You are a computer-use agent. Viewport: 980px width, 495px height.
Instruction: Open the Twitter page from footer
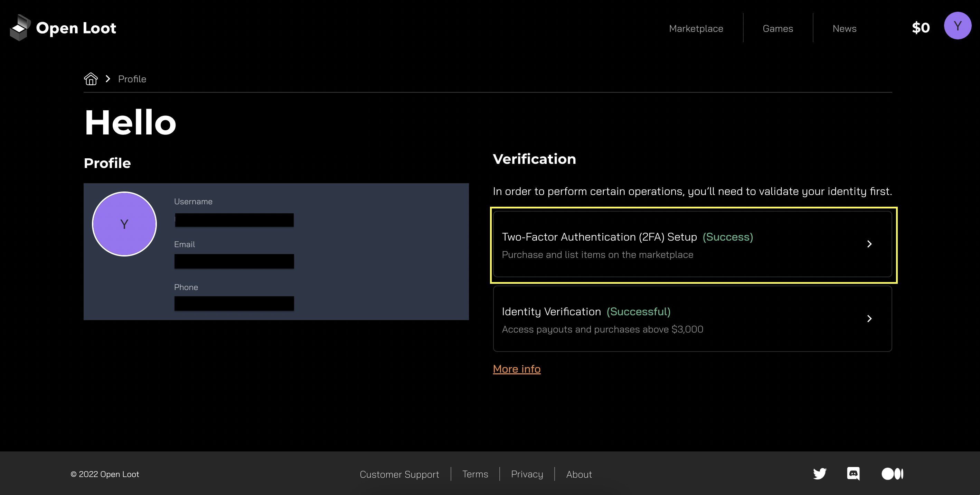point(820,474)
